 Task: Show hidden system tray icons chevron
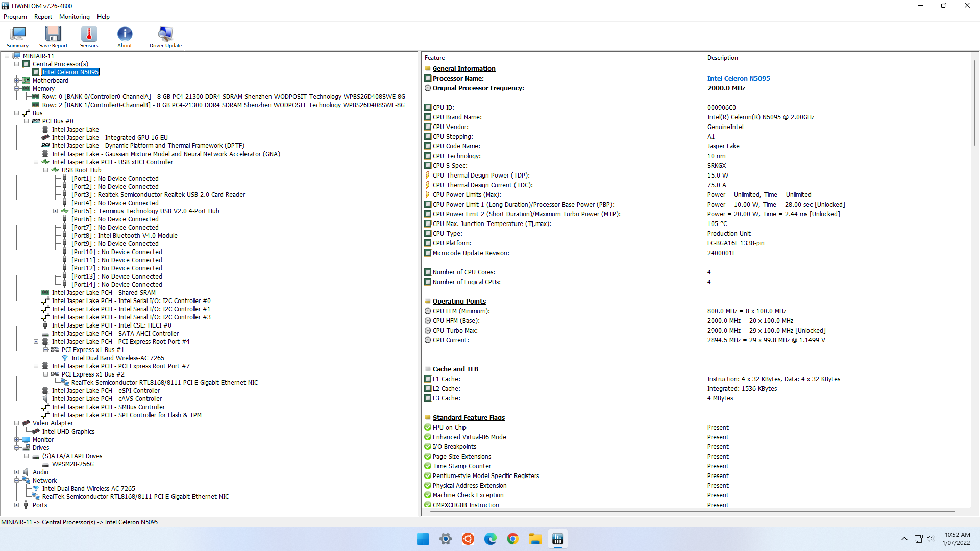click(x=904, y=539)
